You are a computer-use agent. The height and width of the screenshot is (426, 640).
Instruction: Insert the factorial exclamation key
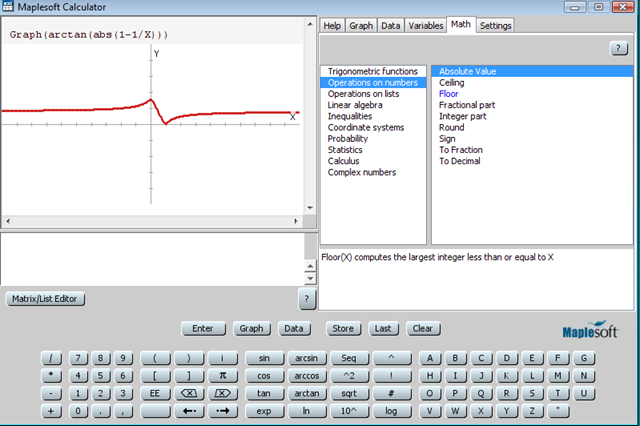[391, 376]
